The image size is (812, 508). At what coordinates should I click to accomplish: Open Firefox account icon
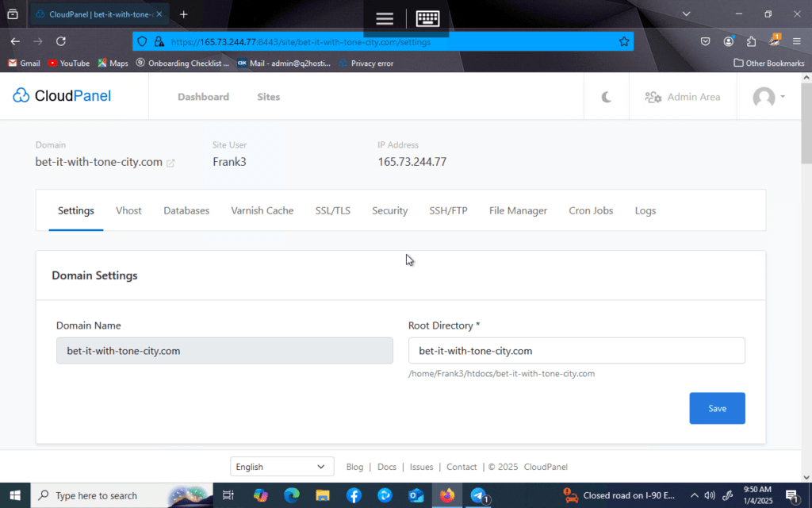[x=728, y=41]
